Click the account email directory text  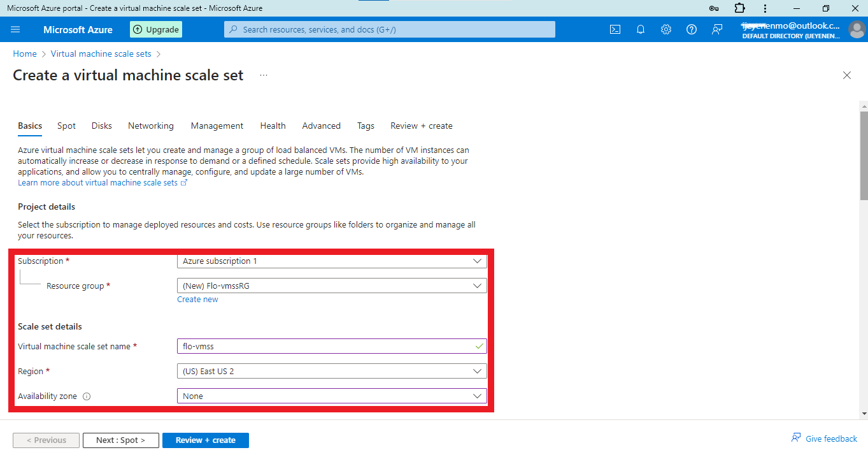[x=791, y=31]
